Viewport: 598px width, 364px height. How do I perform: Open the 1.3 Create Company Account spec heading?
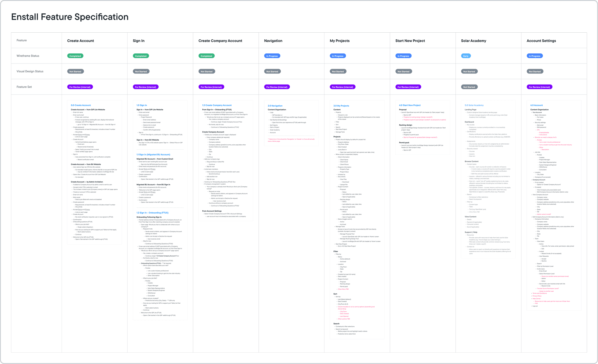click(x=217, y=105)
